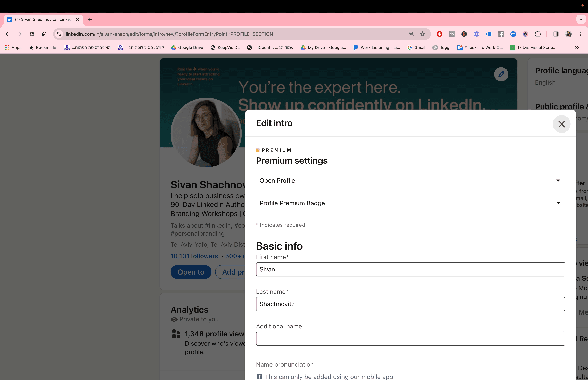
Task: Open the Extensions puzzle icon
Action: (x=538, y=34)
